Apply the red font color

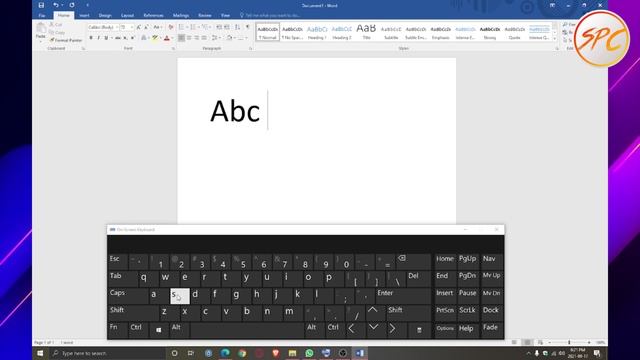[167, 38]
